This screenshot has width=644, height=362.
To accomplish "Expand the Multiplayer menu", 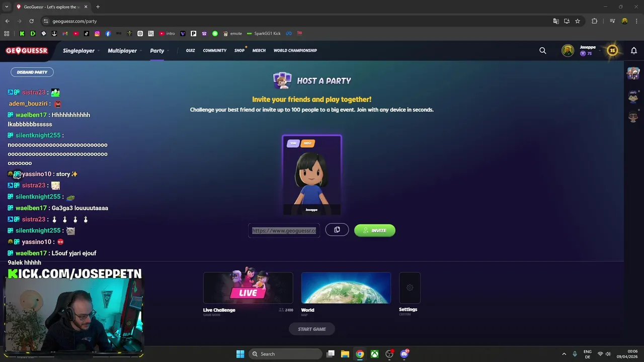I will pos(125,51).
